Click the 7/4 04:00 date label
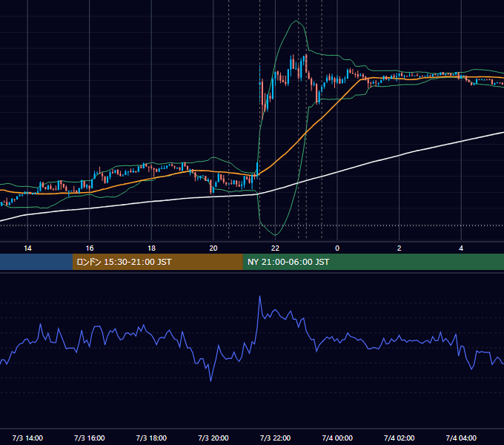 (461, 438)
